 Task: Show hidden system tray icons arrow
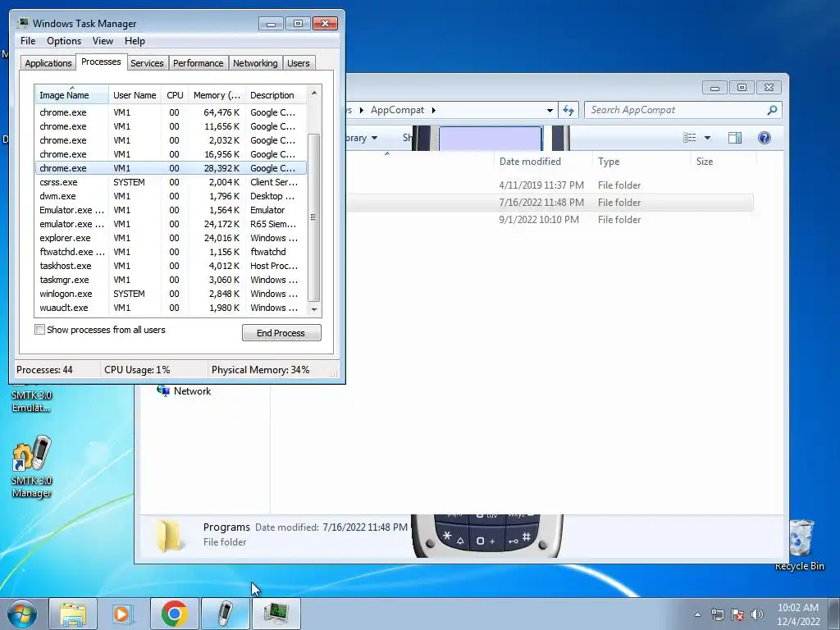697,614
